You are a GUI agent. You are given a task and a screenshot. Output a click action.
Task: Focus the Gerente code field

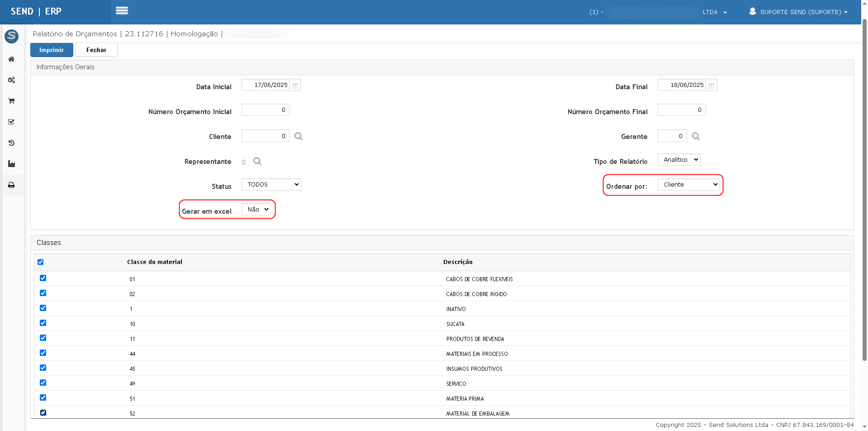672,136
